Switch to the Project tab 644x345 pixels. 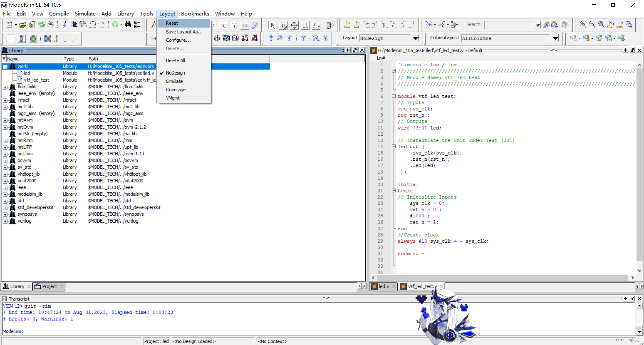(49, 286)
